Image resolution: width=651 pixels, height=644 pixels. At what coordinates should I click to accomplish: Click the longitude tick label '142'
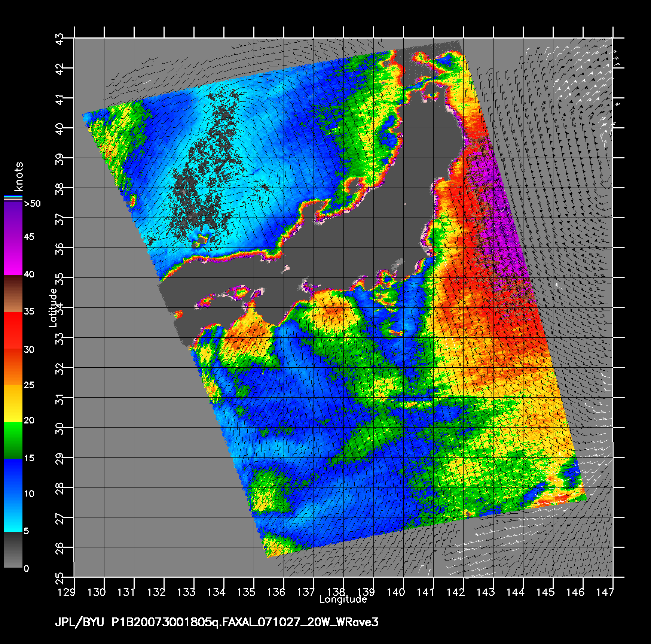coord(456,592)
